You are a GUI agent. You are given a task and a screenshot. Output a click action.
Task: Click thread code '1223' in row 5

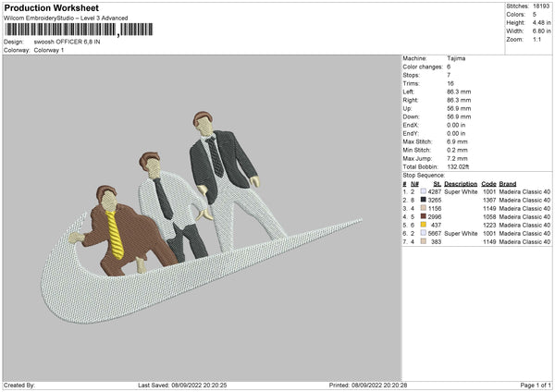pyautogui.click(x=489, y=225)
